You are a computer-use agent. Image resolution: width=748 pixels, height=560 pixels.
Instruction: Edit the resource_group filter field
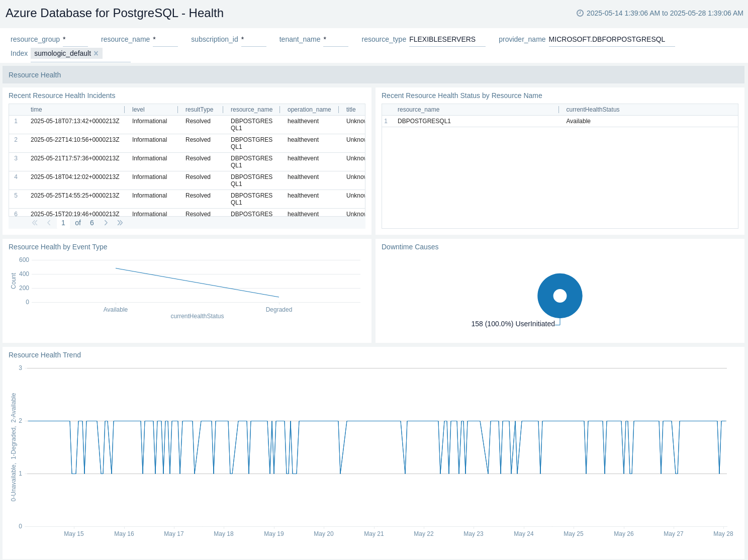click(x=75, y=39)
